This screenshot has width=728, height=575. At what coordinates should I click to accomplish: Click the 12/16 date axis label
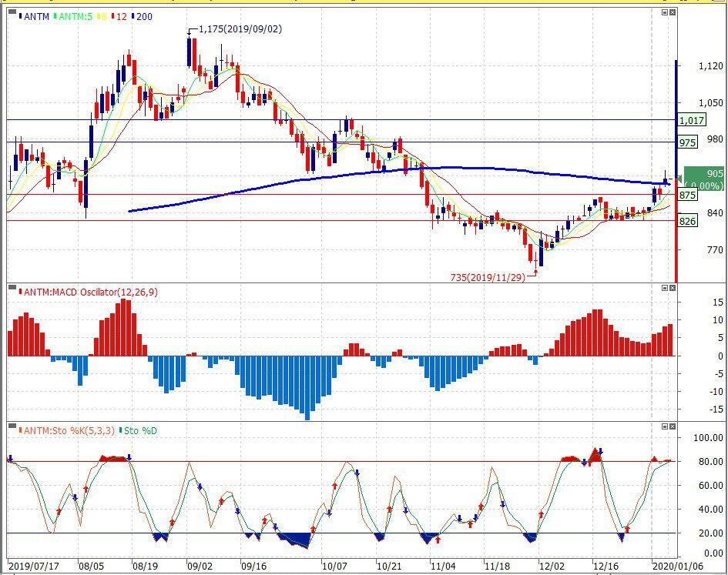click(606, 567)
